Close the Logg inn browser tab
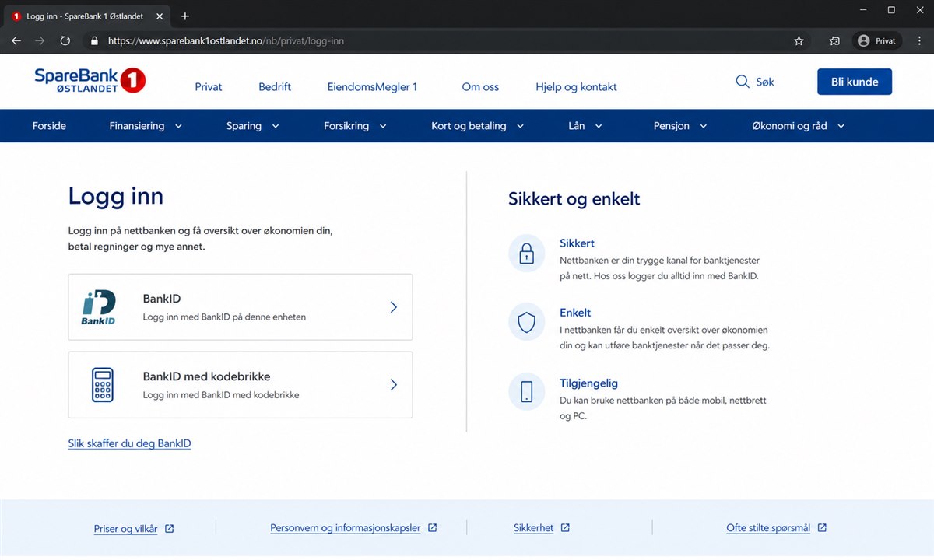The height and width of the screenshot is (560, 934). [x=159, y=16]
